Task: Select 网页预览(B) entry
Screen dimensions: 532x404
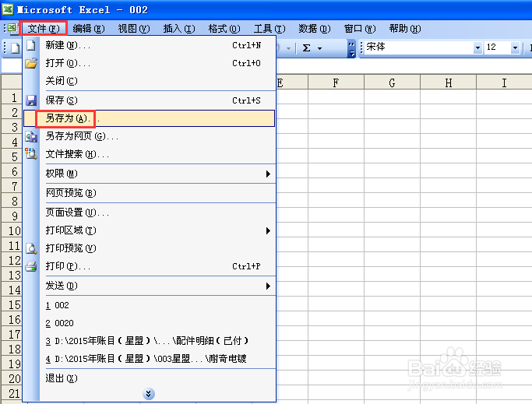Action: coord(150,193)
